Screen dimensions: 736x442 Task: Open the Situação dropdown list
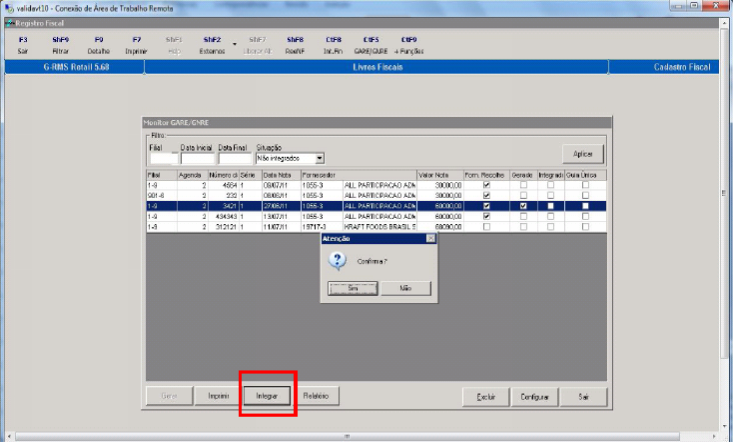[320, 159]
